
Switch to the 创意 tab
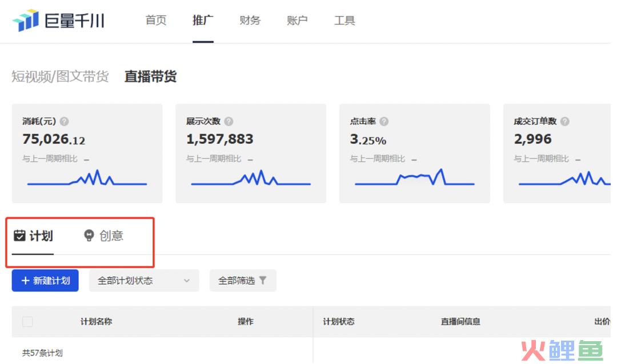[x=103, y=236]
